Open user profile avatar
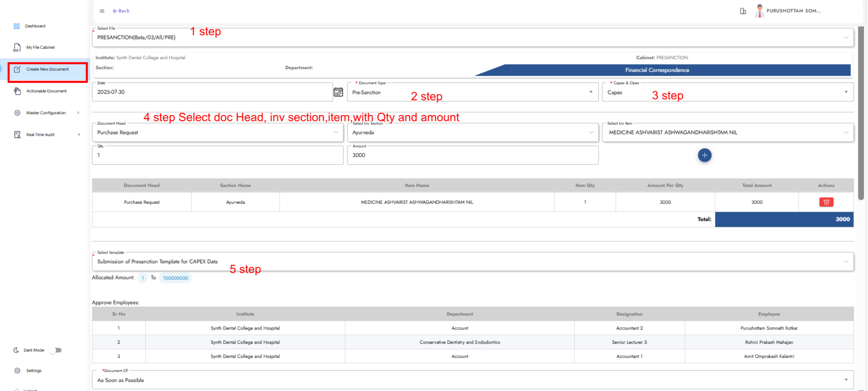 (x=759, y=11)
